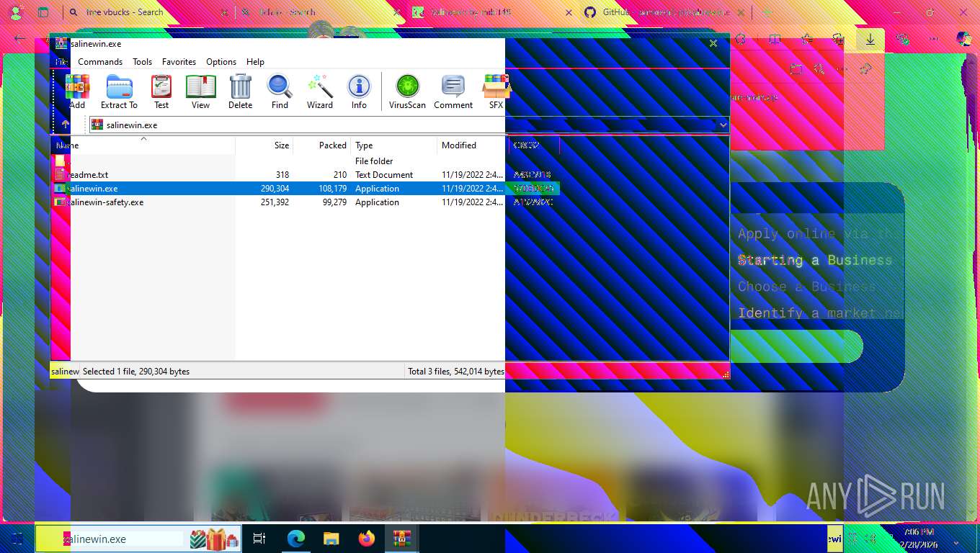The width and height of the screenshot is (980, 553).
Task: Launch Firefox from the taskbar
Action: point(367,539)
